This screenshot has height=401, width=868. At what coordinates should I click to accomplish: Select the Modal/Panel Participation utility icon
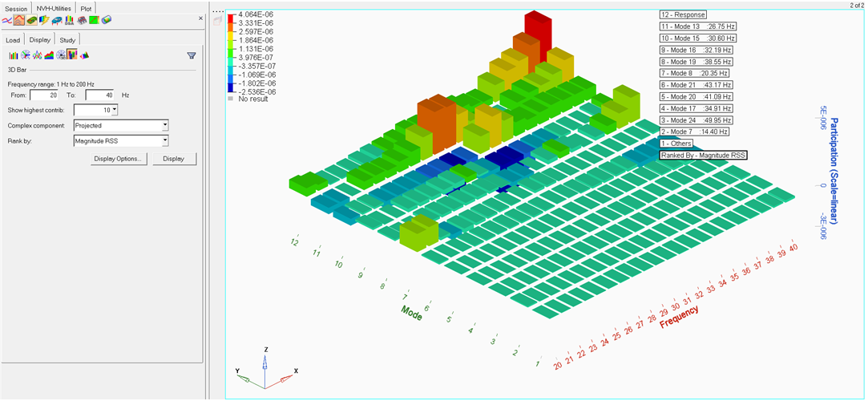pos(18,20)
